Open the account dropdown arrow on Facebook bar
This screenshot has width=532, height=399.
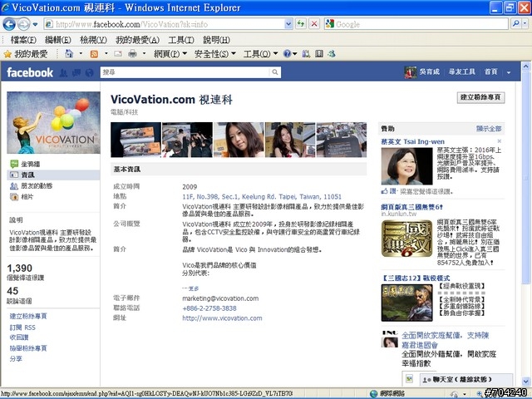508,72
